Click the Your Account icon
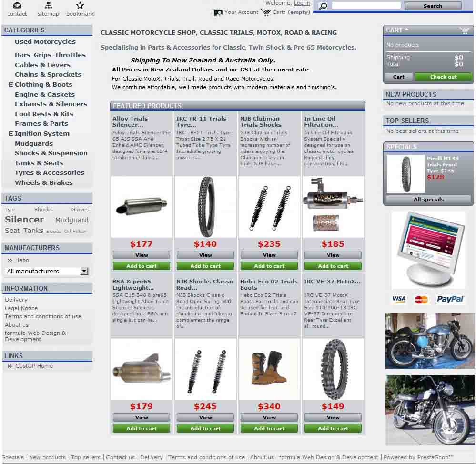This screenshot has width=476, height=464. 217,12
